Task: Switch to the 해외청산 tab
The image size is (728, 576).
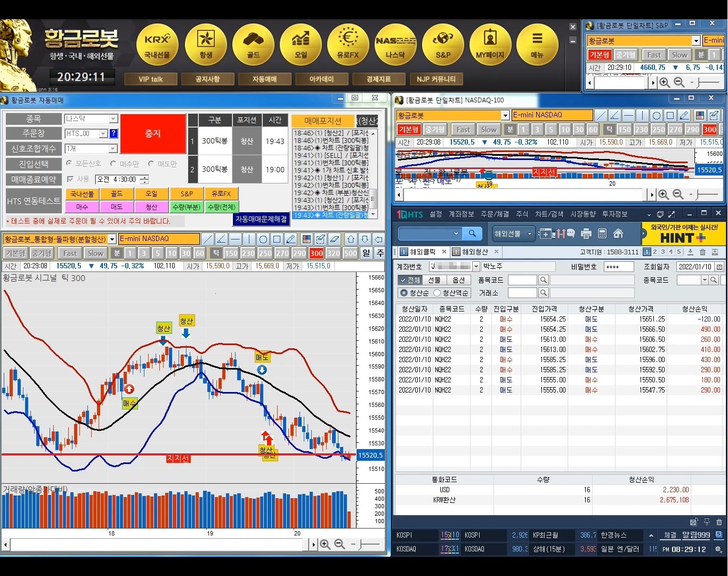Action: [x=475, y=252]
